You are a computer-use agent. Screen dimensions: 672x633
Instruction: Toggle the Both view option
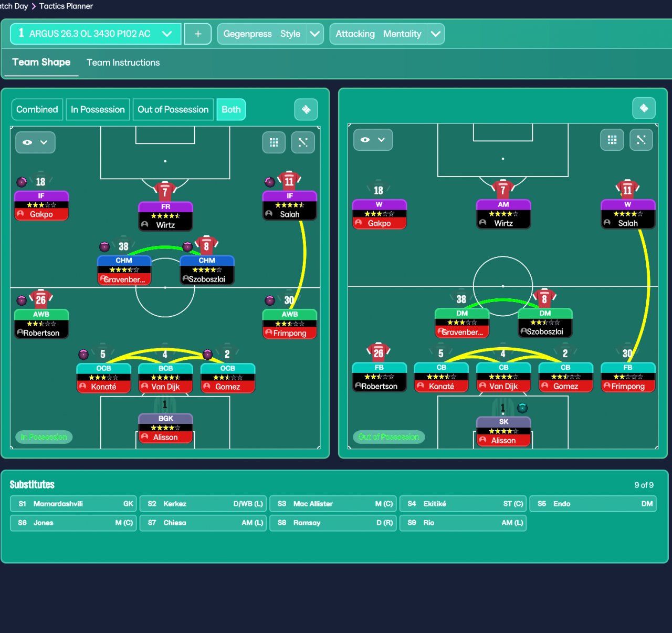(x=231, y=110)
